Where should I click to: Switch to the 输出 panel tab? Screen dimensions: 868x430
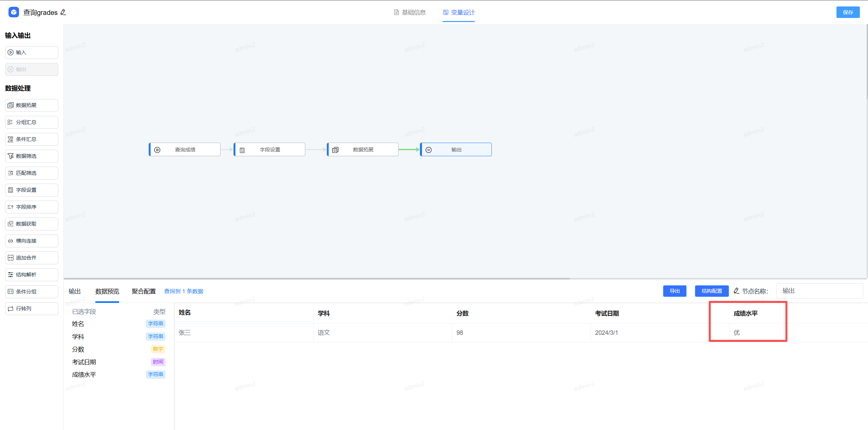tap(75, 291)
